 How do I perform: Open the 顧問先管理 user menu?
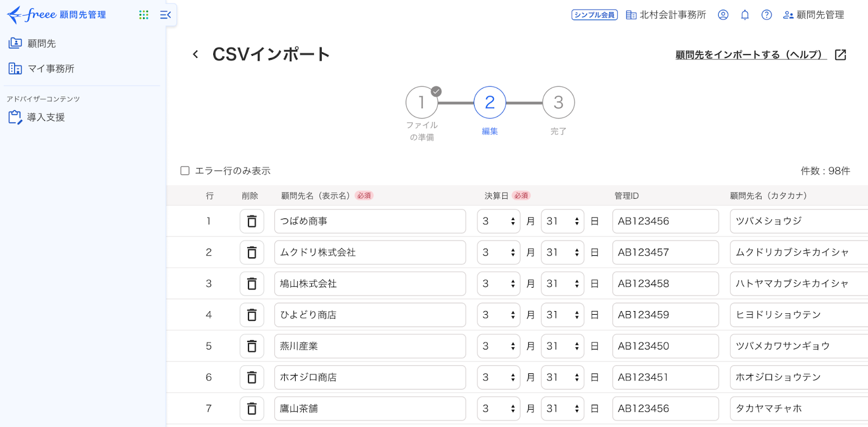pos(814,15)
